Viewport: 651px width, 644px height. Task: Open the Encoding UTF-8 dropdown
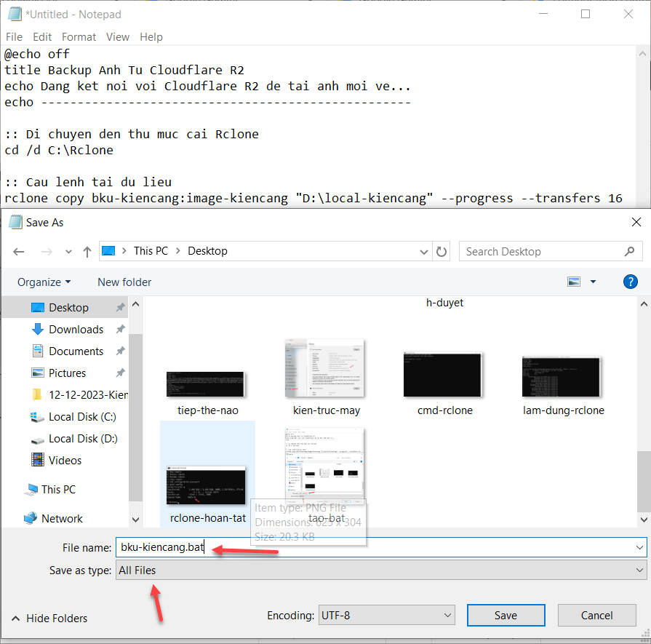(386, 616)
